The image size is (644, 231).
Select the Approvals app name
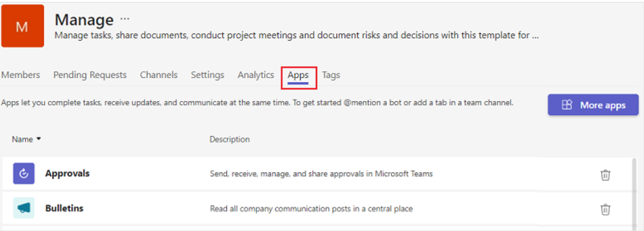click(x=67, y=173)
